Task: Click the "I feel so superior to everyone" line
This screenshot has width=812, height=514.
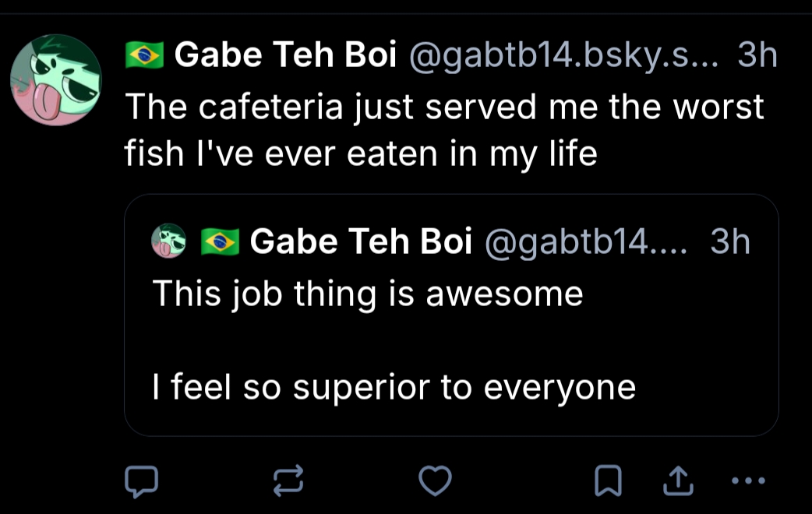Action: tap(394, 387)
